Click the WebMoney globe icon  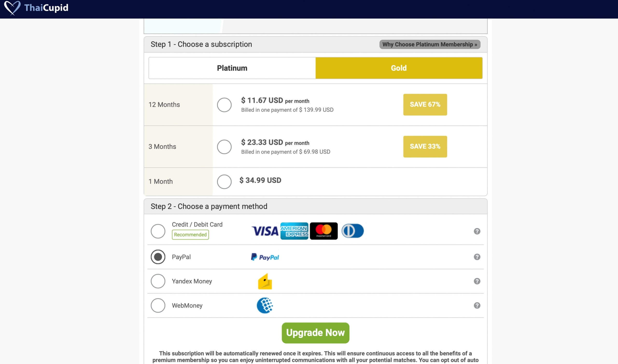pos(265,306)
